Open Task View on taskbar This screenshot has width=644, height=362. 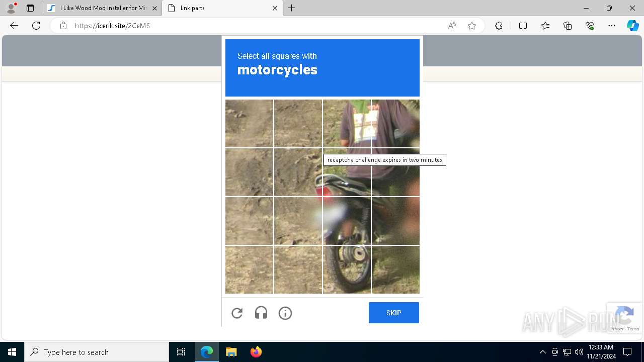point(181,352)
